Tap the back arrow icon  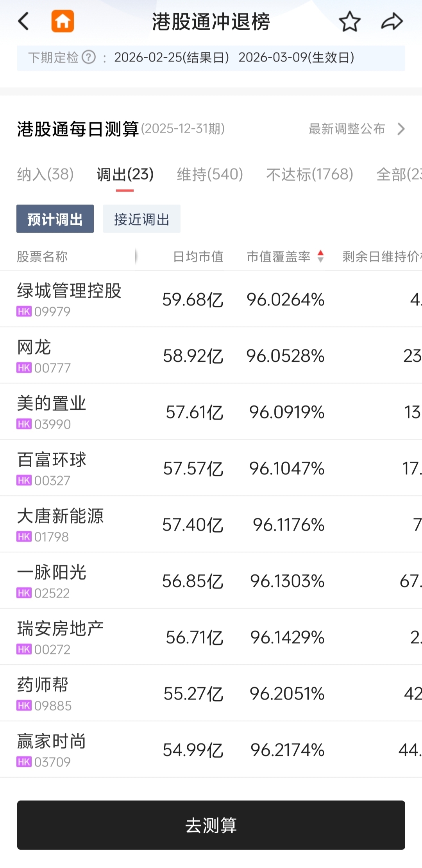point(23,21)
